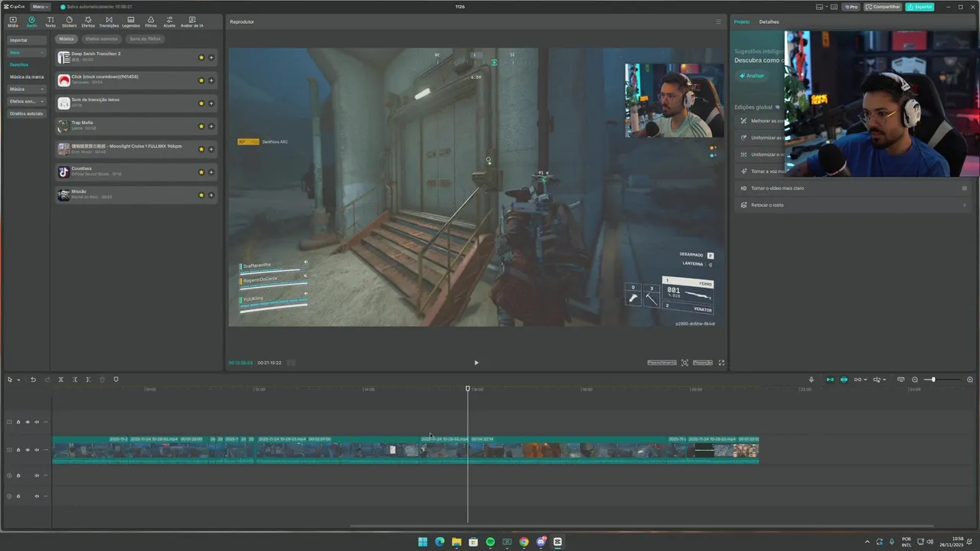Select the Áudio panel icon
This screenshot has width=980, height=551.
tap(31, 21)
